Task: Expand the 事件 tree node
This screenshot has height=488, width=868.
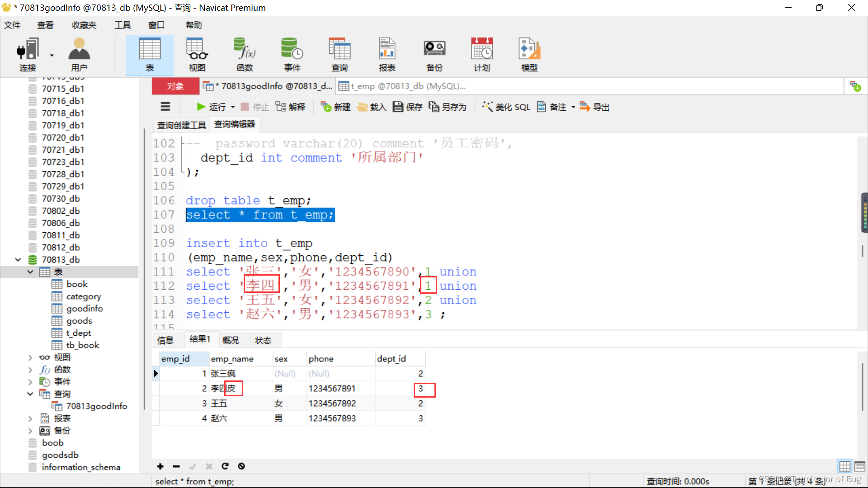Action: pos(30,382)
